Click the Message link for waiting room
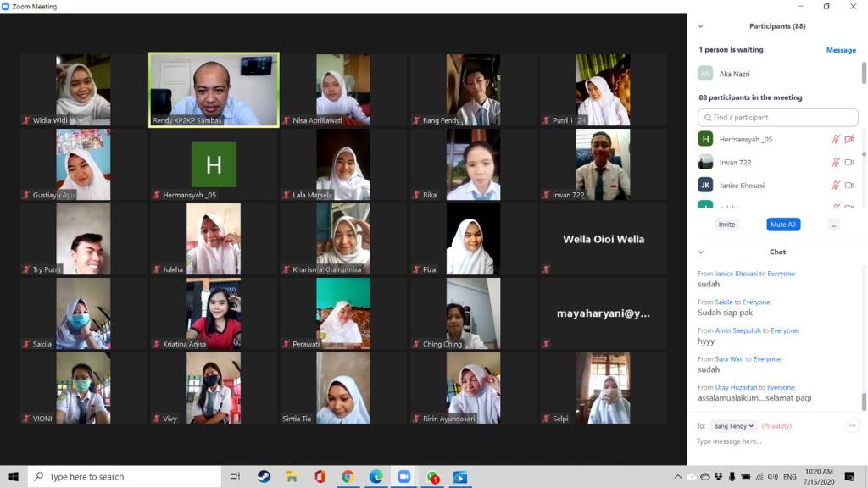The width and height of the screenshot is (868, 488). tap(841, 50)
